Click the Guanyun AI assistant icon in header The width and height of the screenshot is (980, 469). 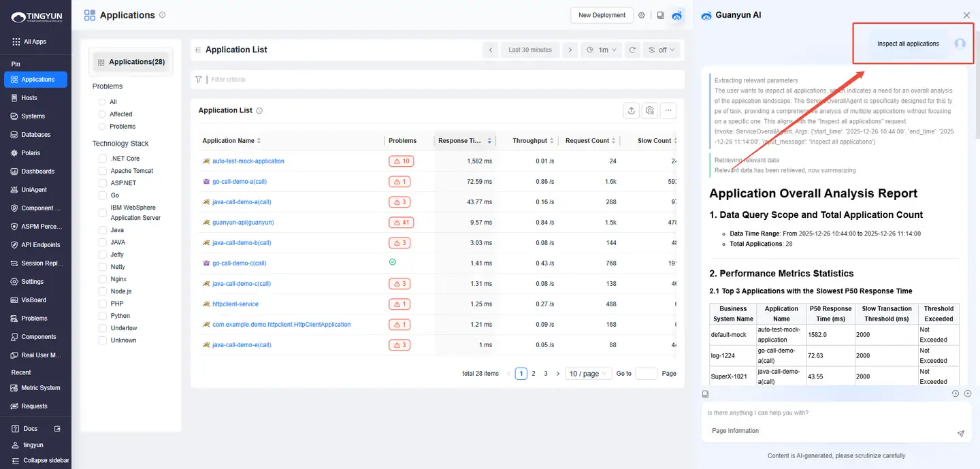coord(677,15)
